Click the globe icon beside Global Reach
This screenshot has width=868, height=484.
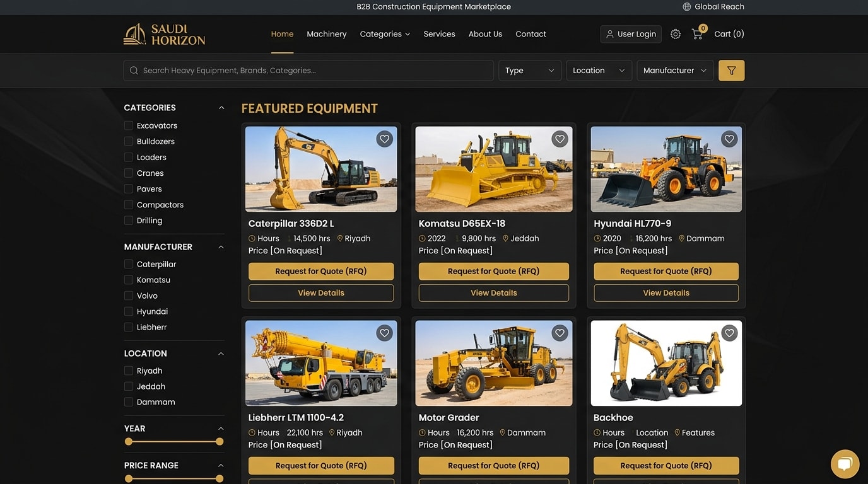click(687, 7)
